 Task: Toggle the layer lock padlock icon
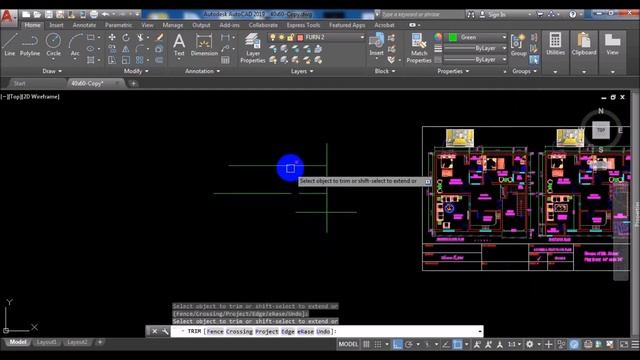(x=290, y=37)
